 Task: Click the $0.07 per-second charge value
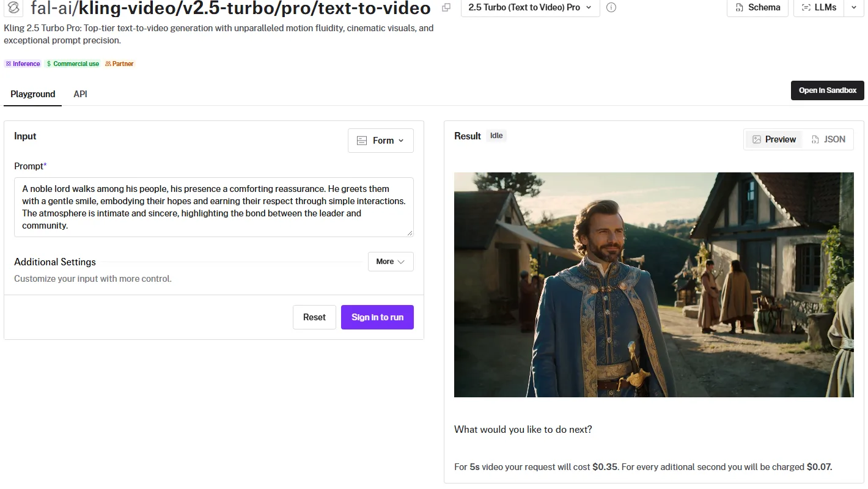820,467
